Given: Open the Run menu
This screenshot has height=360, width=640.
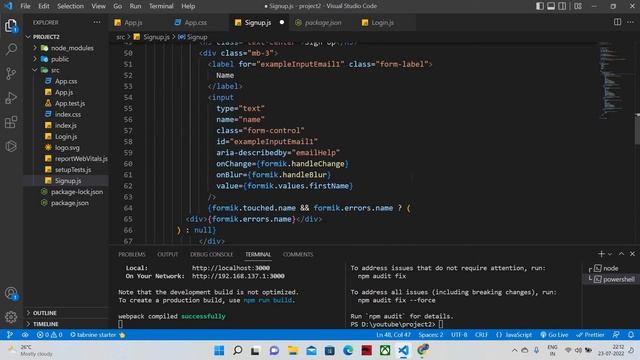Looking at the screenshot, I should 135,6.
